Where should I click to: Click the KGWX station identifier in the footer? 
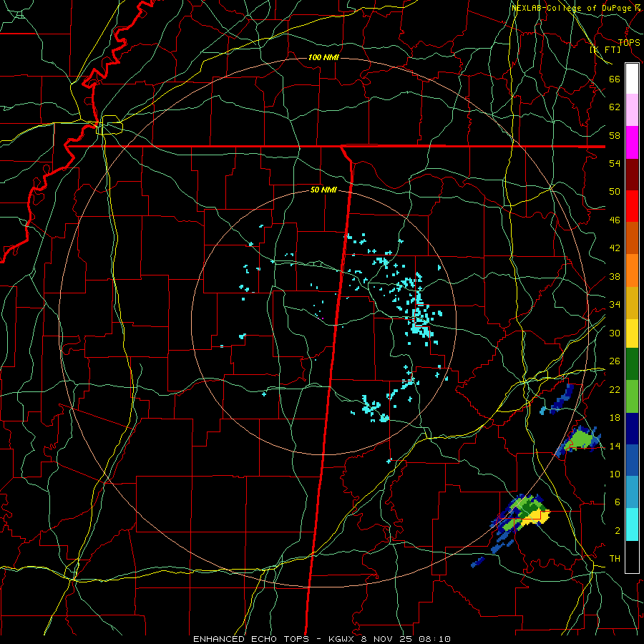coord(343,639)
